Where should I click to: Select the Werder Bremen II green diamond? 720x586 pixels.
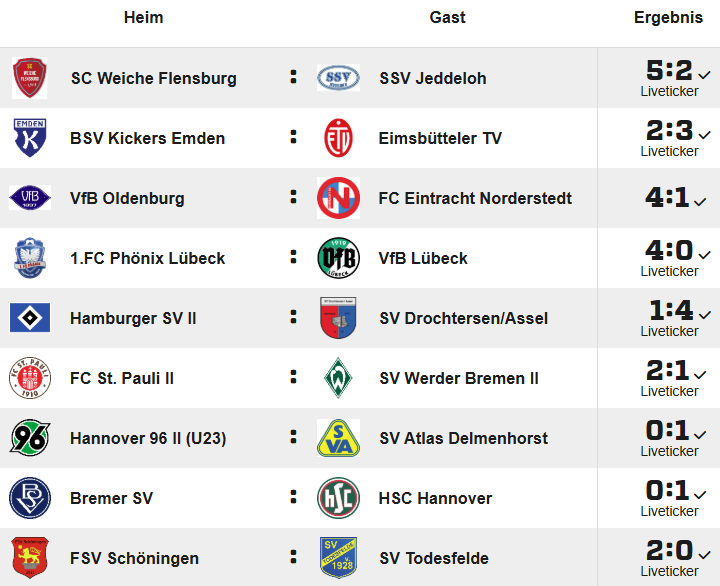[x=338, y=378]
